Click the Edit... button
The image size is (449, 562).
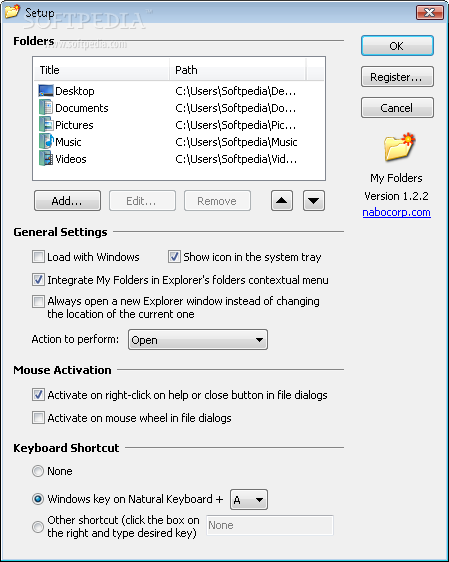[x=142, y=200]
